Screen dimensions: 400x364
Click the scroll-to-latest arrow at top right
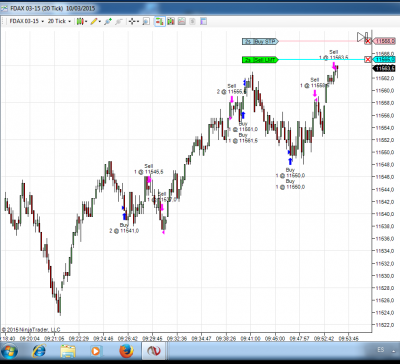point(362,37)
